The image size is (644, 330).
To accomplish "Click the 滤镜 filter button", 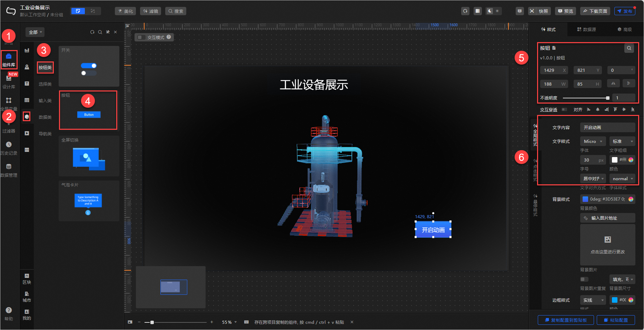I will click(150, 11).
